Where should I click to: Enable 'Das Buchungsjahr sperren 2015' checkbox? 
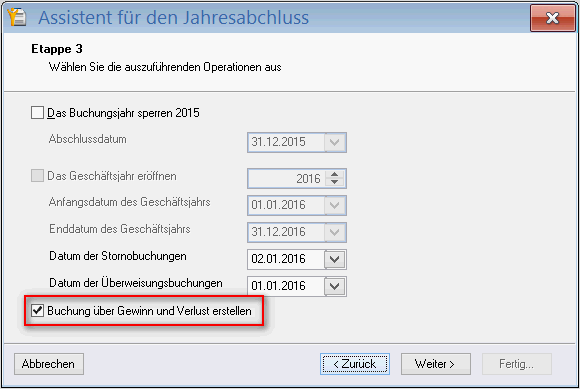coord(37,112)
